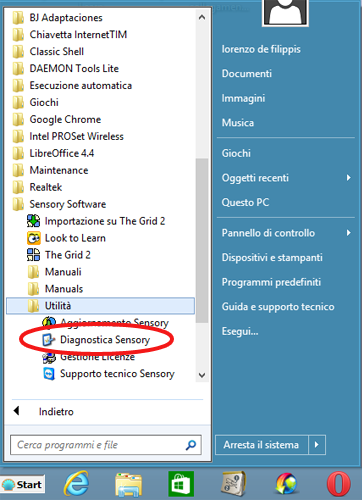
Task: Collapse the Utilità folder
Action: [100, 306]
